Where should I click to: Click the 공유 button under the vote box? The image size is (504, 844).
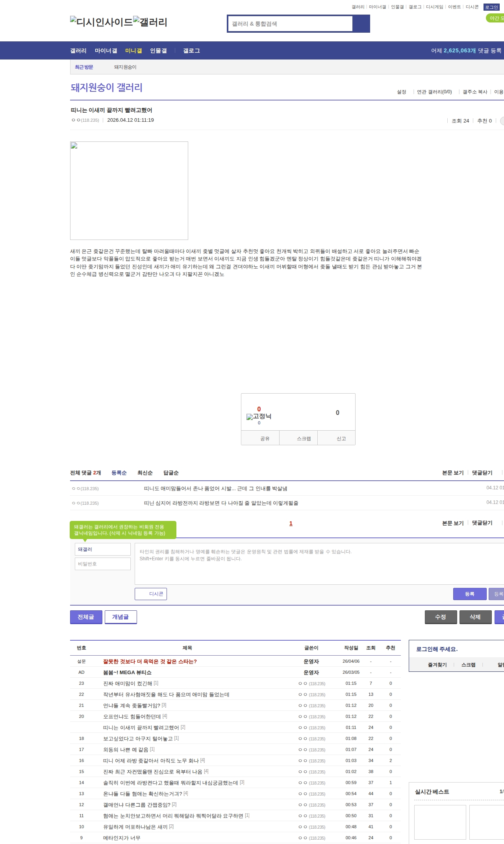tap(260, 438)
